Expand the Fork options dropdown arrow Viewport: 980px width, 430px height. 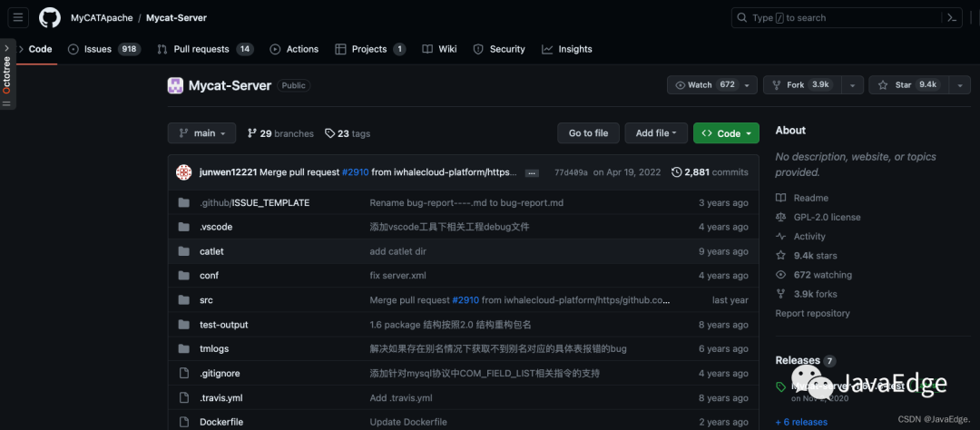(852, 85)
